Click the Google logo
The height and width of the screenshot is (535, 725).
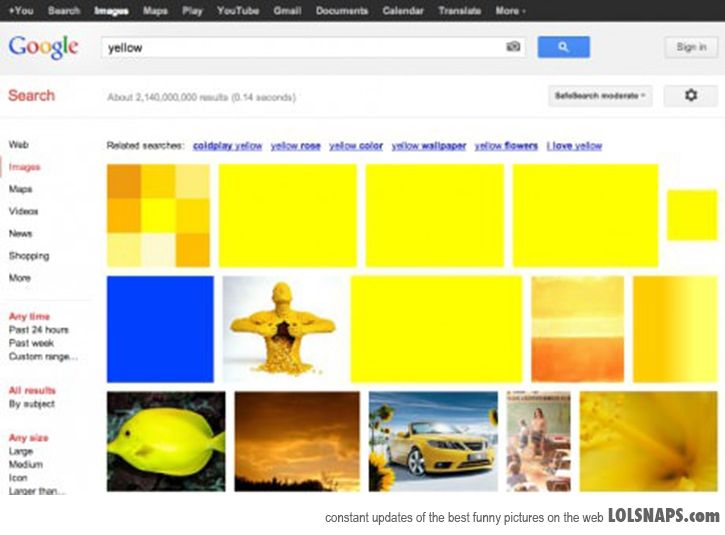pyautogui.click(x=43, y=47)
